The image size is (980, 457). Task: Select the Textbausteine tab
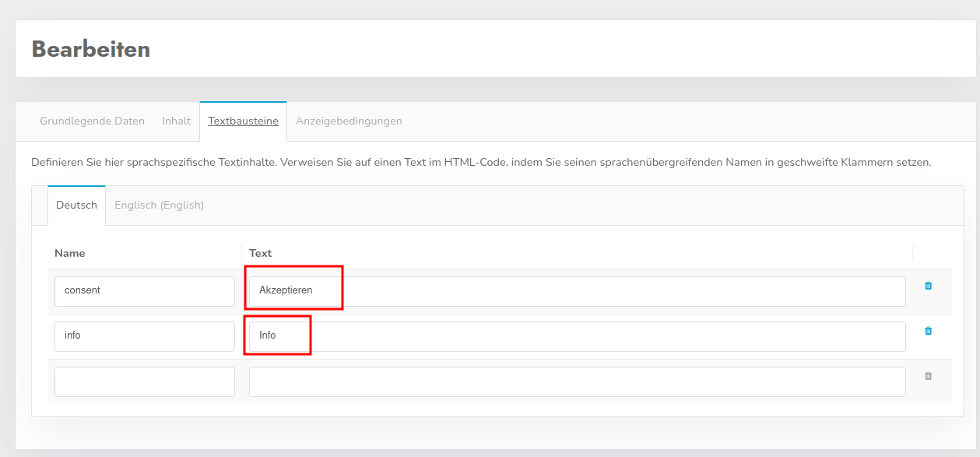[x=243, y=121]
